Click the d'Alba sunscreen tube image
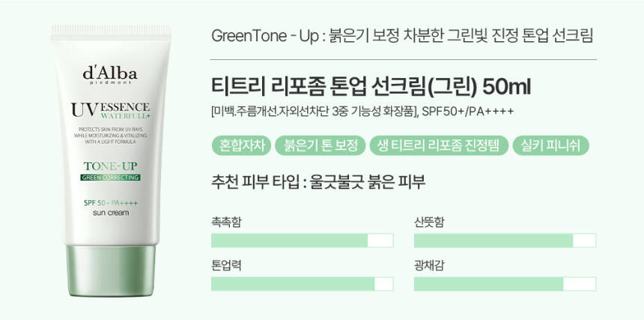 pos(111,160)
